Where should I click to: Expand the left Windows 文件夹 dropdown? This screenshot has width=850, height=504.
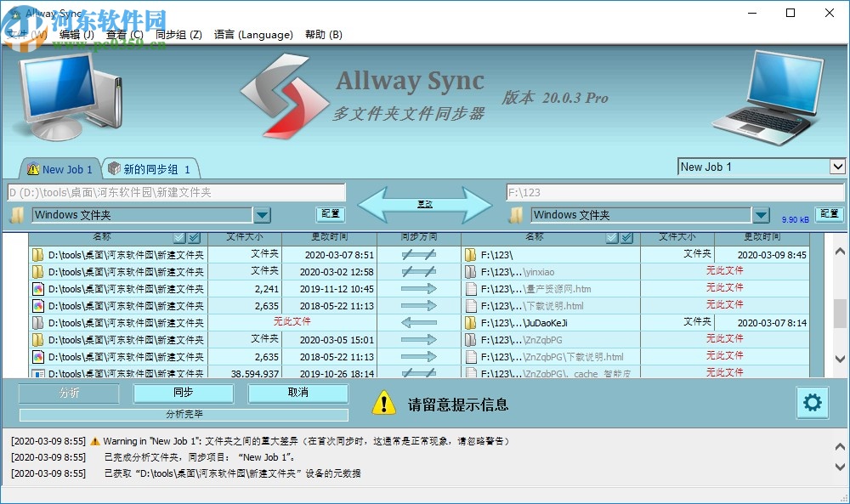pos(263,214)
